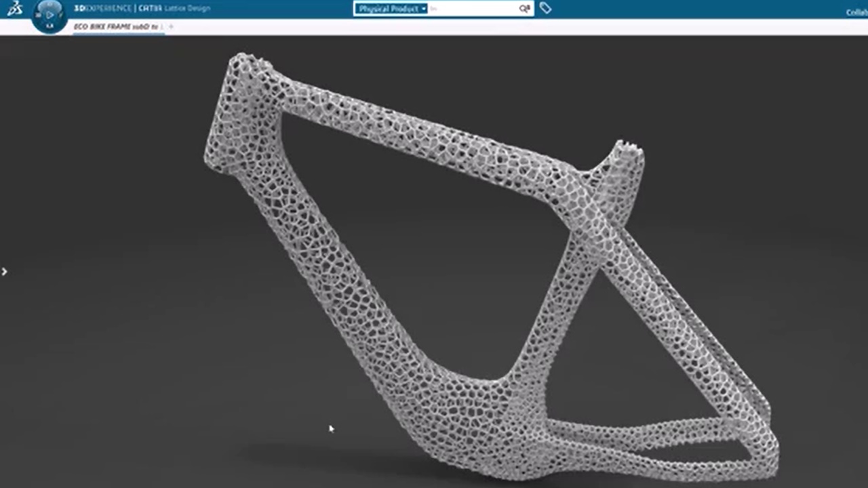Select the compass south quadrant
The image size is (868, 488).
(50, 26)
